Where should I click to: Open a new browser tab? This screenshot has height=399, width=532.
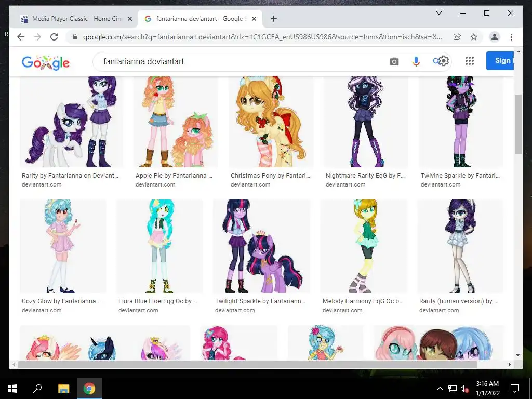click(x=274, y=19)
